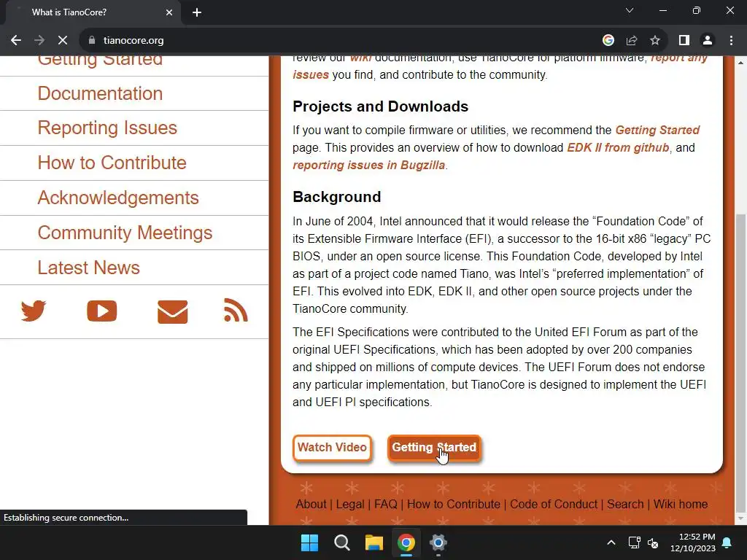The width and height of the screenshot is (747, 560).
Task: Bookmark this page with the star icon
Action: pos(655,41)
